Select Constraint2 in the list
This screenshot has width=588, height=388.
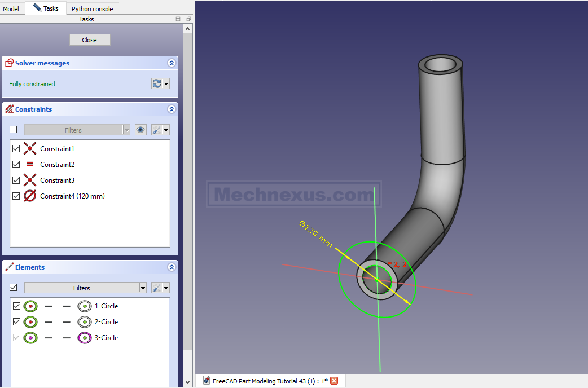pos(58,165)
